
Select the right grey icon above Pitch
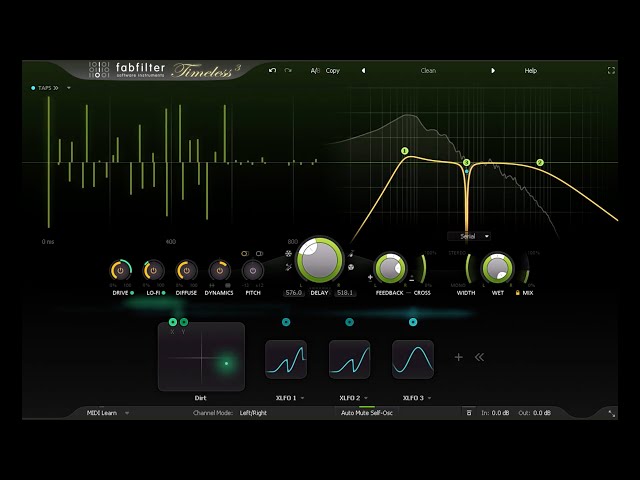click(x=260, y=253)
